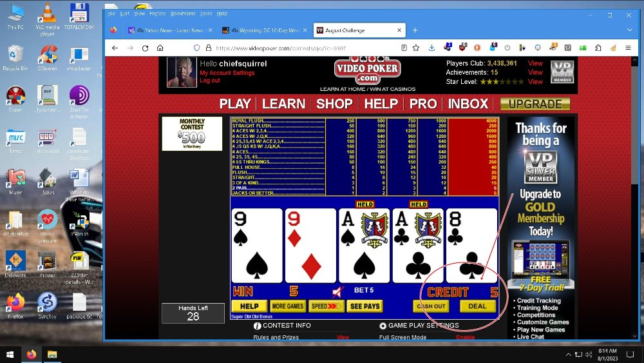
Task: Click the browser home icon
Action: tap(160, 48)
